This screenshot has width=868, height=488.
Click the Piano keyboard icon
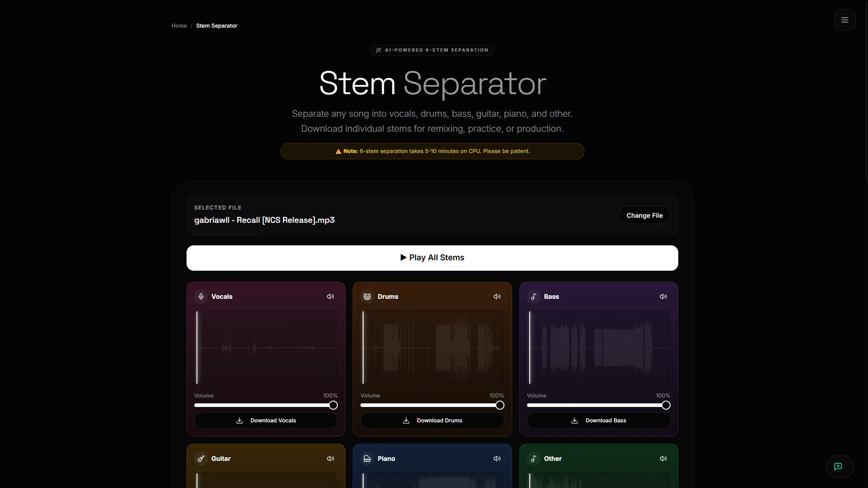click(x=367, y=459)
